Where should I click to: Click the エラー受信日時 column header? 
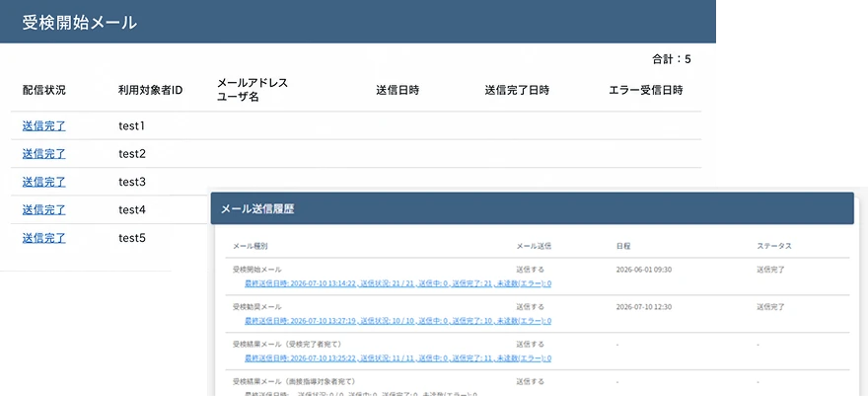click(645, 90)
